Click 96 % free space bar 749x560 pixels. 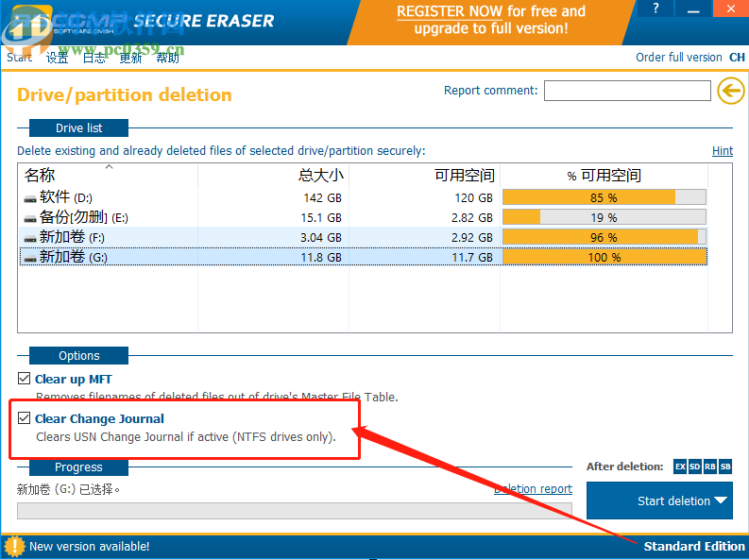click(x=604, y=237)
